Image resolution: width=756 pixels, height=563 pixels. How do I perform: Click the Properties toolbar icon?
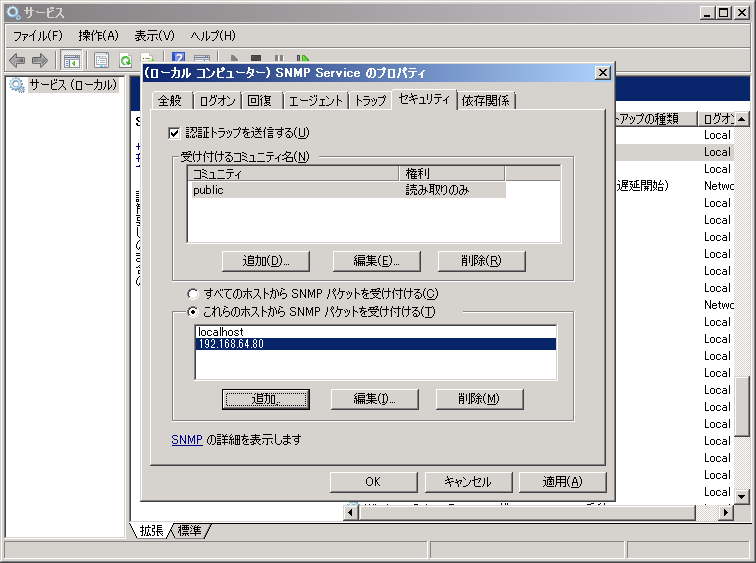point(101,61)
